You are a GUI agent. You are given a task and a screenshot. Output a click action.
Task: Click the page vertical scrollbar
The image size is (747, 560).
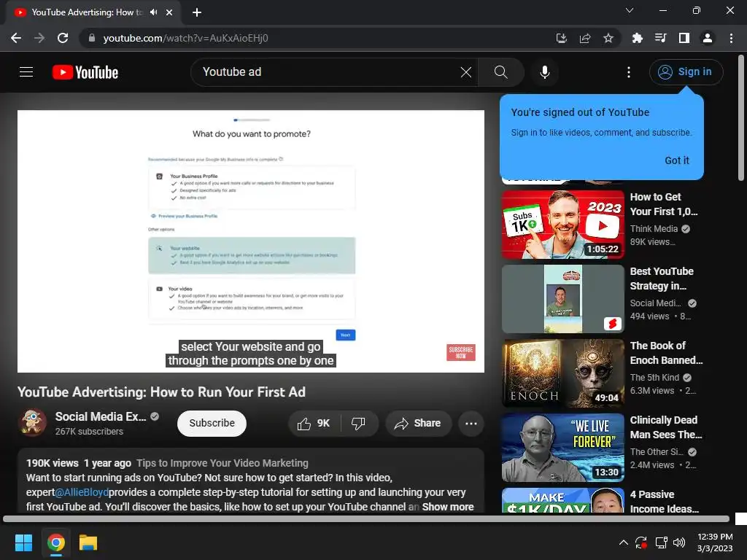(741, 118)
